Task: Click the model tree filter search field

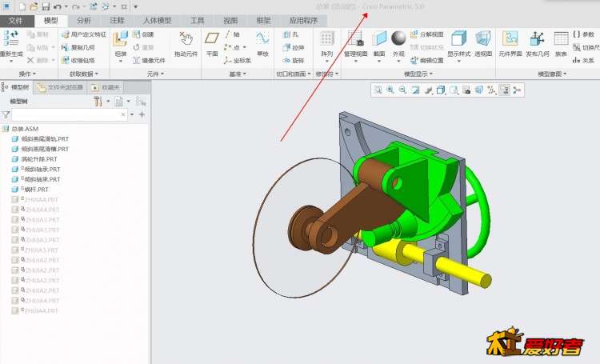Action: click(x=70, y=114)
